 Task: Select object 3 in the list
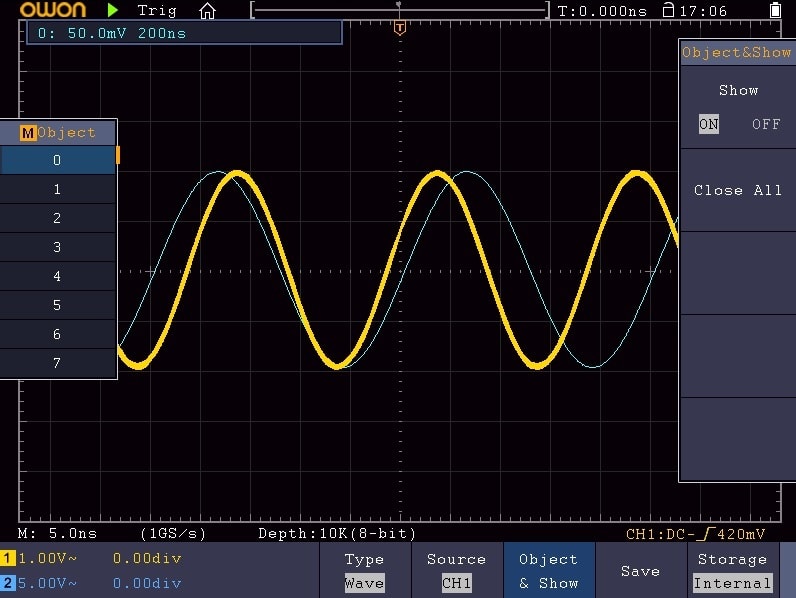(57, 247)
